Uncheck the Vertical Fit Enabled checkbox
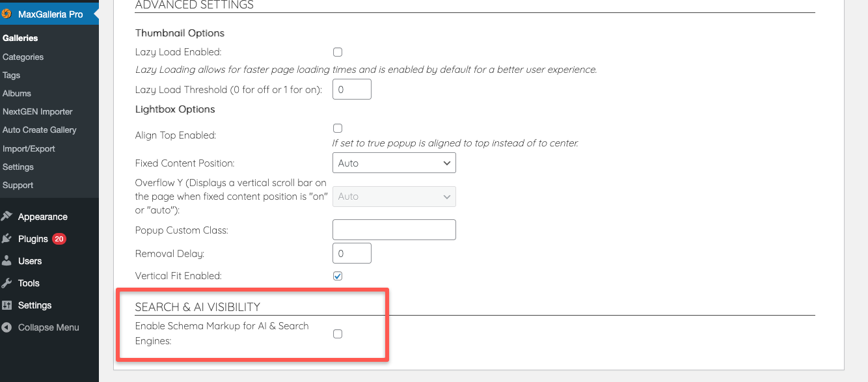This screenshot has height=382, width=868. tap(338, 276)
